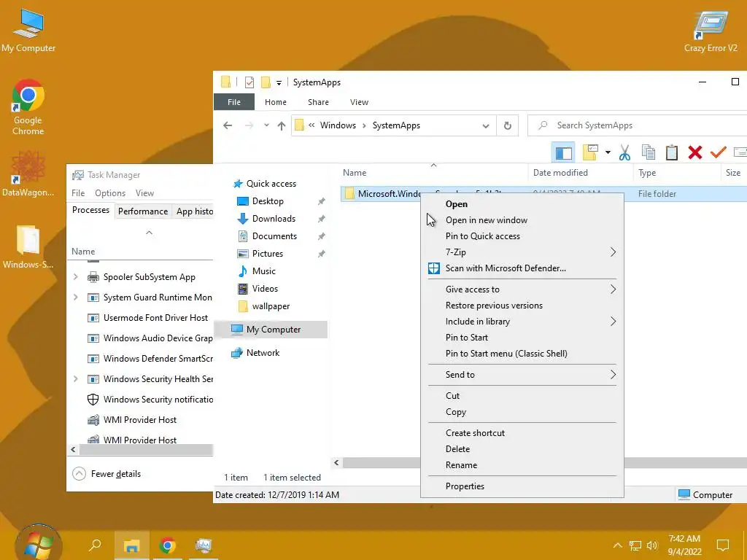Toggle the navigation pane toolbar icon

(563, 153)
